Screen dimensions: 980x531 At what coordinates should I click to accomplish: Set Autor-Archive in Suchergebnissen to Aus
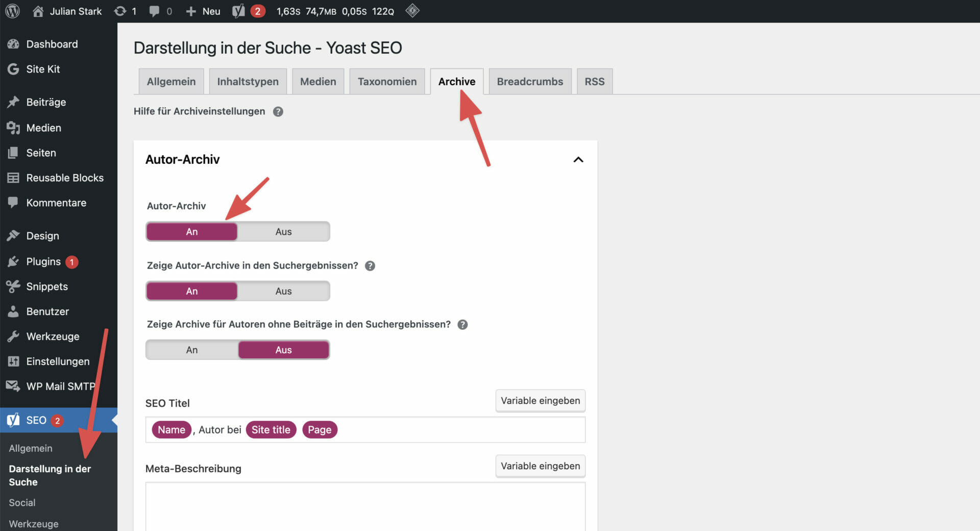coord(283,291)
